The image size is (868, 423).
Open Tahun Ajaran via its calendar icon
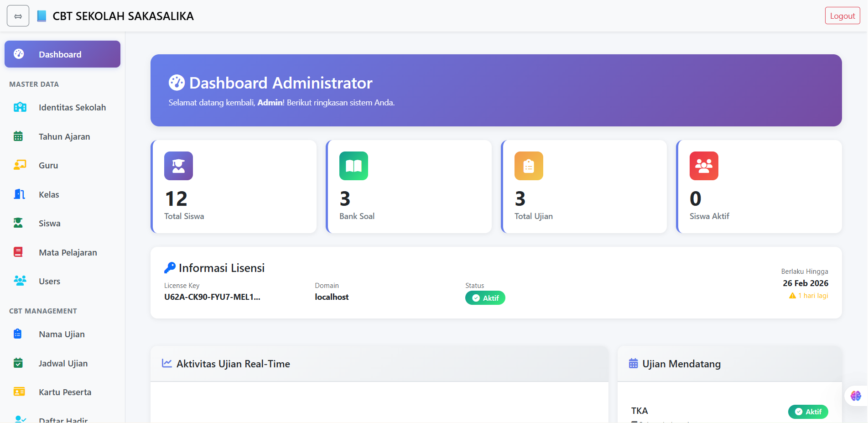[18, 136]
